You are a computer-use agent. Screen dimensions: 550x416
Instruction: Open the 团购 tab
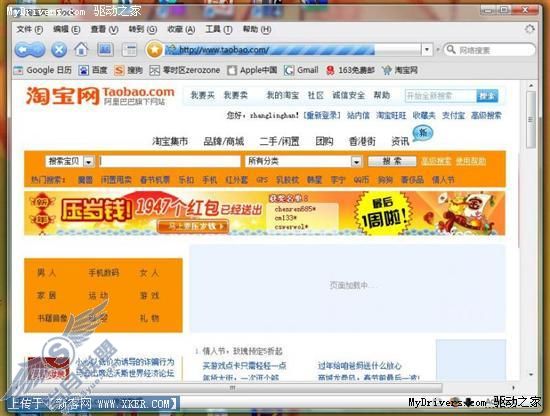pyautogui.click(x=324, y=141)
